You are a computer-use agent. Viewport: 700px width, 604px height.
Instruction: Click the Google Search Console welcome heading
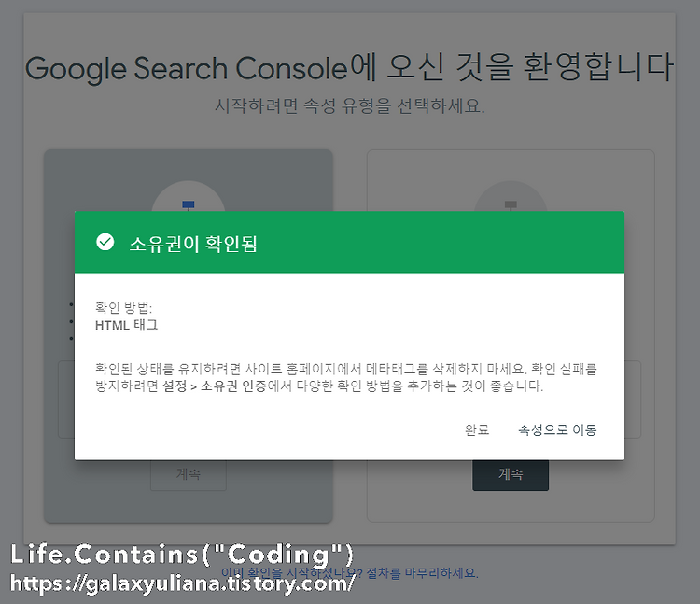click(349, 68)
